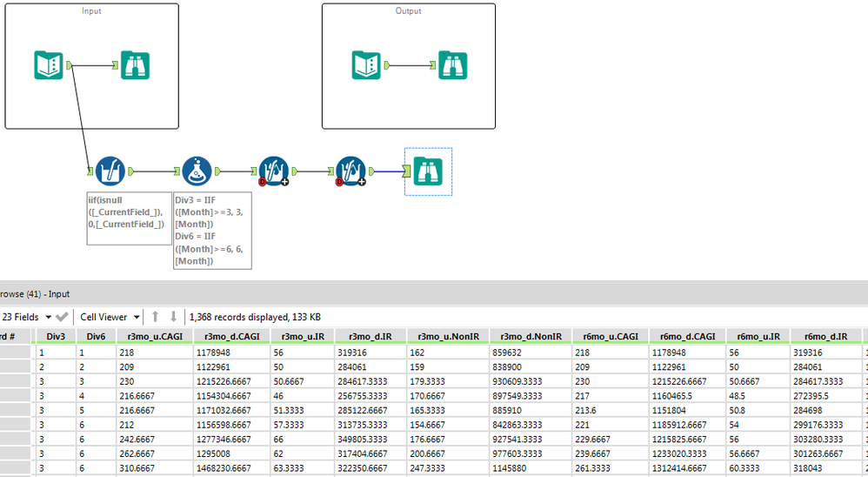Click cell 50.6667 in r3mo_u.IR column
The image size is (868, 477).
(x=303, y=381)
